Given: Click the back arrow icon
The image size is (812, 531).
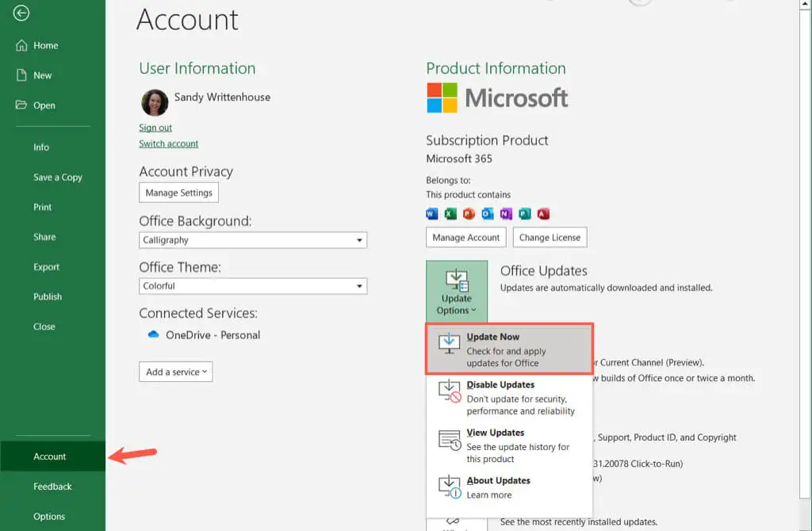Looking at the screenshot, I should pos(21,13).
